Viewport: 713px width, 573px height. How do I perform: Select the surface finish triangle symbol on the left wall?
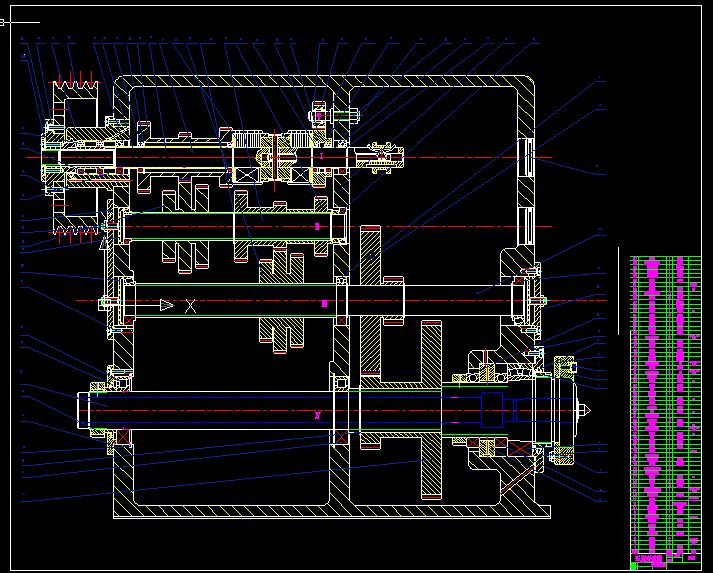coord(104,243)
